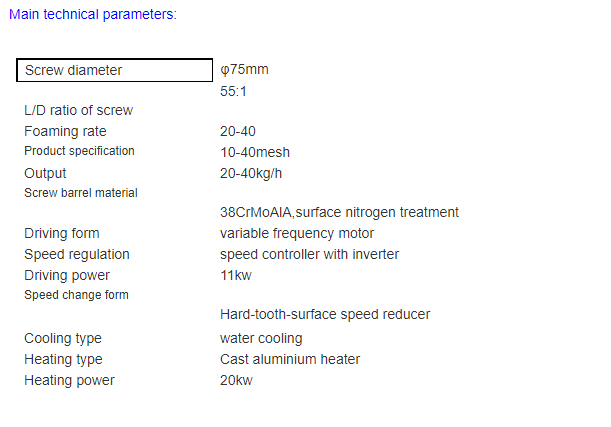Click the 'Main technical parameters:' heading
This screenshot has width=611, height=427.
93,15
